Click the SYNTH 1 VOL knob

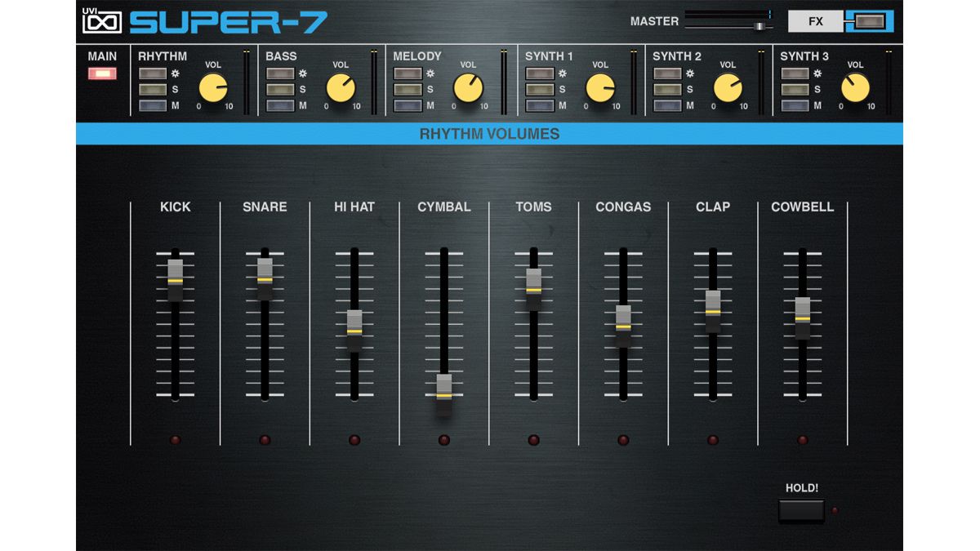[600, 88]
